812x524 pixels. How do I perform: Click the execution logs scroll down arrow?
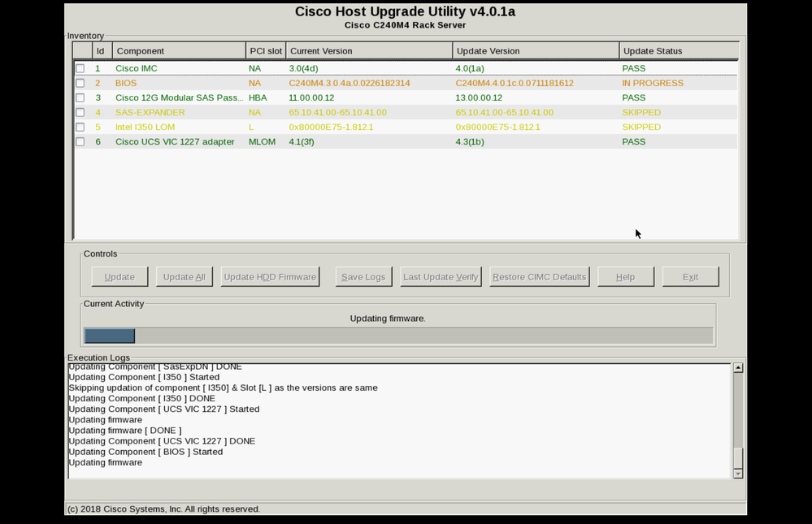pyautogui.click(x=739, y=474)
